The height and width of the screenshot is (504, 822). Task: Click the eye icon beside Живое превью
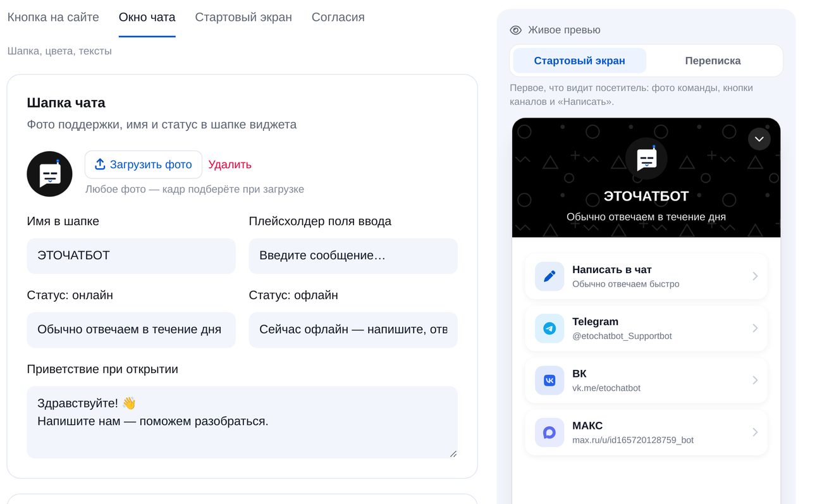[x=516, y=30]
